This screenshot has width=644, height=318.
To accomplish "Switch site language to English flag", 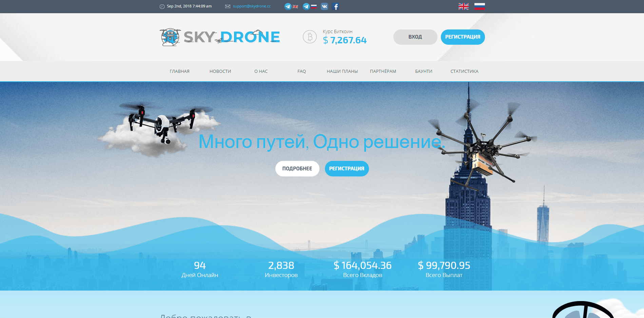I will 463,6.
